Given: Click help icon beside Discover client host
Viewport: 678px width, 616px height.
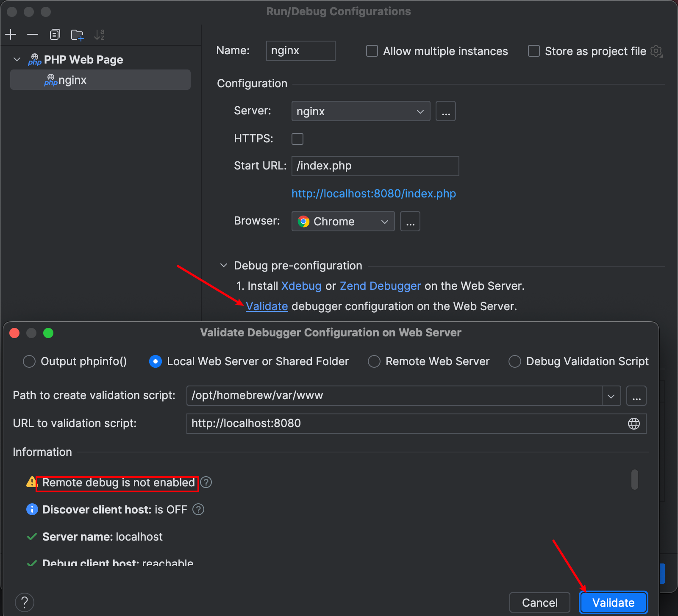Looking at the screenshot, I should coord(198,509).
